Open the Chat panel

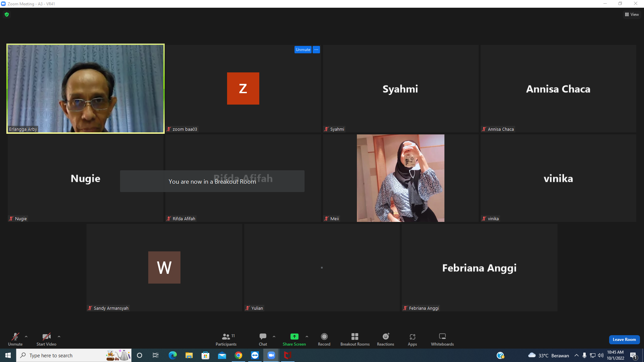[x=263, y=339]
